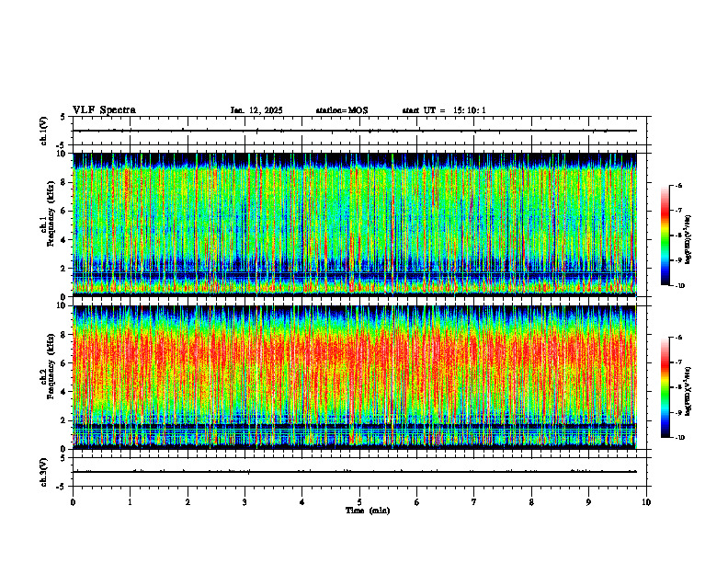Click the "5" tick on ch.3(V) axis
The height and width of the screenshot is (563, 728).
pyautogui.click(x=63, y=458)
